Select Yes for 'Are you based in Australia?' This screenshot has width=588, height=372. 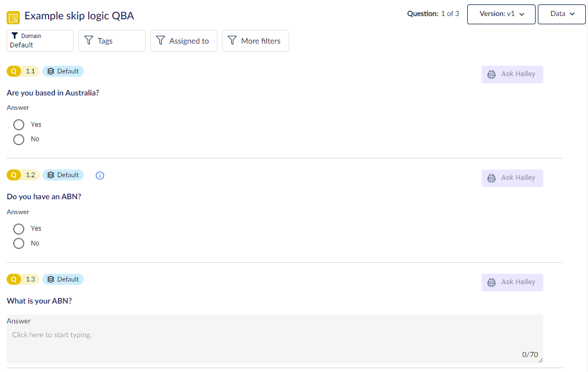click(19, 125)
